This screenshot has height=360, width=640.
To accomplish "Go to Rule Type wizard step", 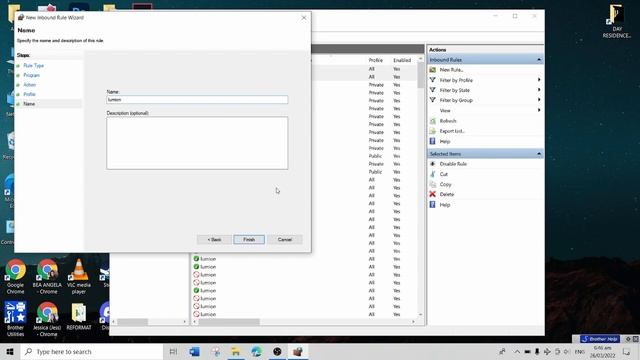I will (33, 65).
